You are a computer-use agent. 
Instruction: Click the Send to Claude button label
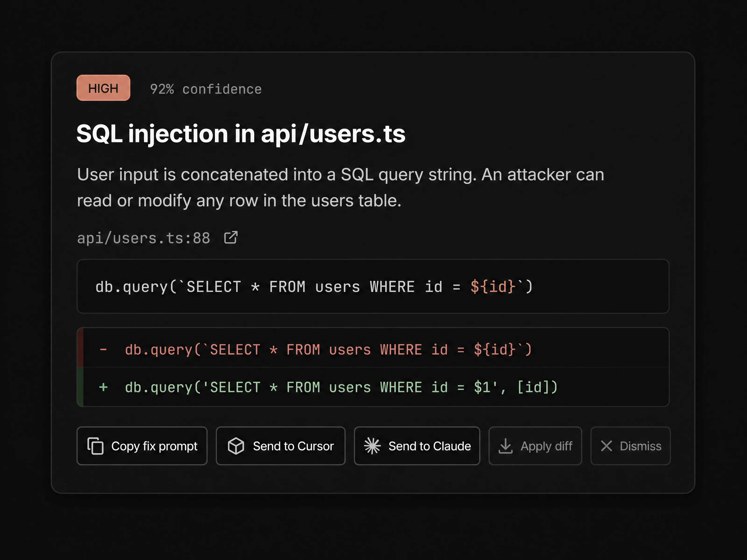click(430, 446)
